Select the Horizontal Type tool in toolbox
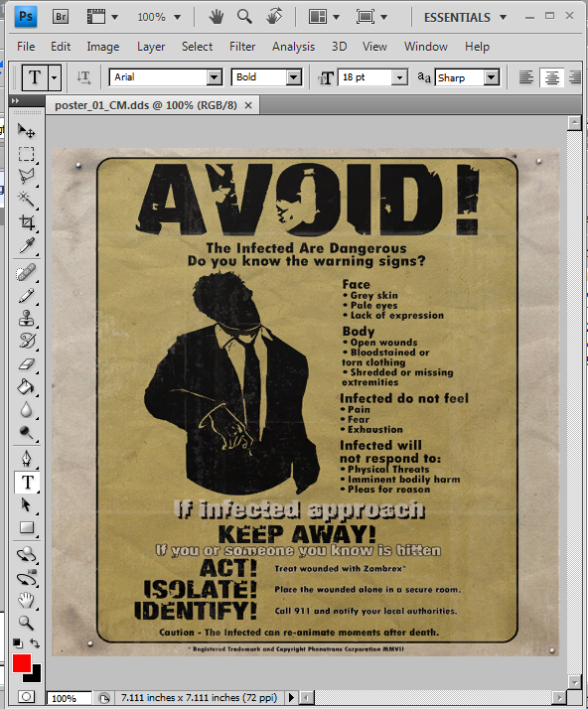The width and height of the screenshot is (588, 709). click(27, 482)
